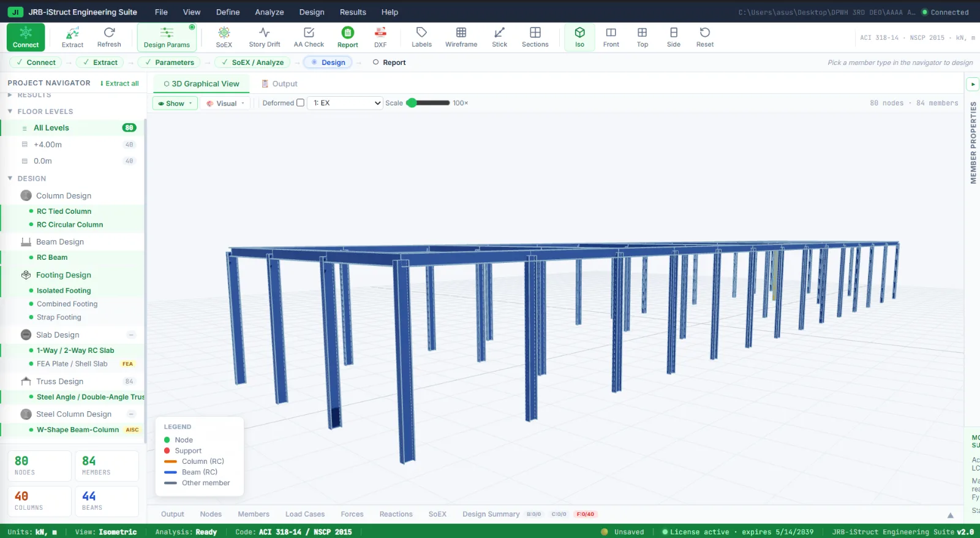This screenshot has height=538, width=980.
Task: Click the SoEX / Analyze workflow step pill
Action: 252,62
